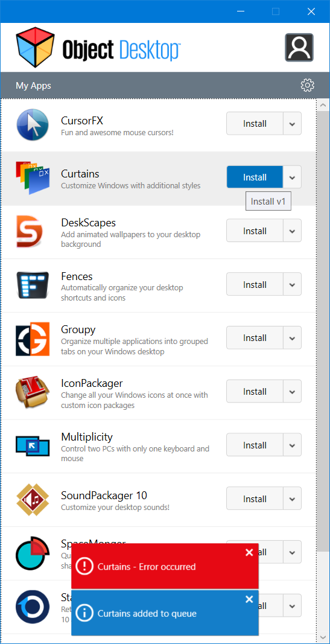Click 'Customize your desktop sounds!' description

(x=115, y=507)
